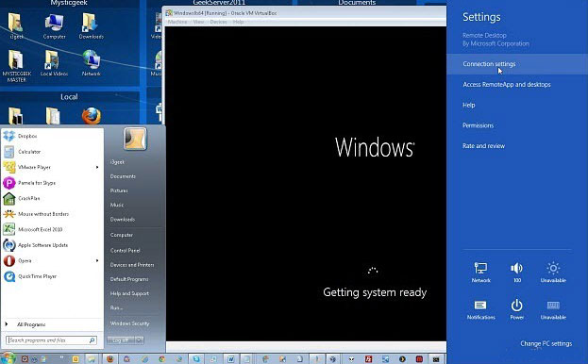The image size is (588, 364).
Task: Click the Notifications icon
Action: point(480,309)
